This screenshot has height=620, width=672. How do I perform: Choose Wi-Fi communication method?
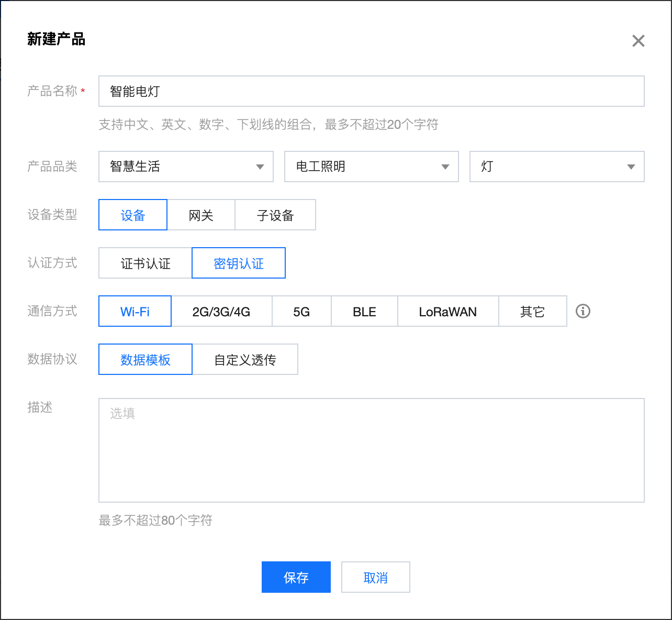click(135, 311)
